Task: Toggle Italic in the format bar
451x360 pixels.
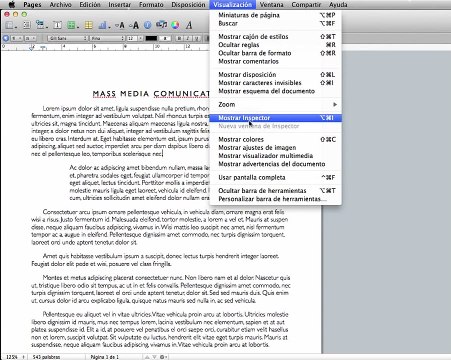Action: pos(188,38)
